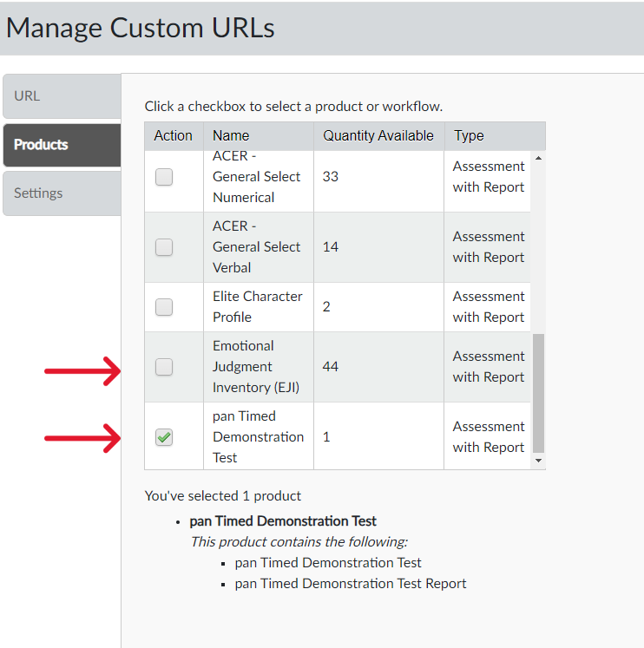This screenshot has width=644, height=648.
Task: Tick the ACER General Select Verbal checkbox
Action: [x=164, y=247]
